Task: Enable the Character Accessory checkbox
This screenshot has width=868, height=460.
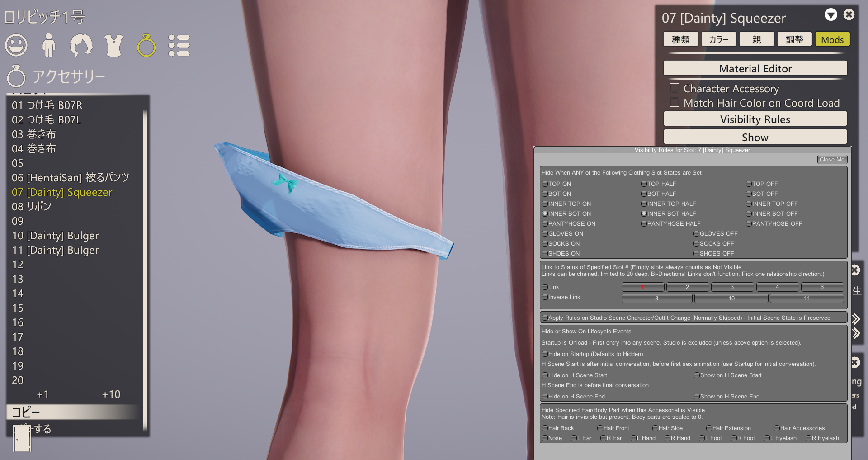Action: pyautogui.click(x=675, y=88)
